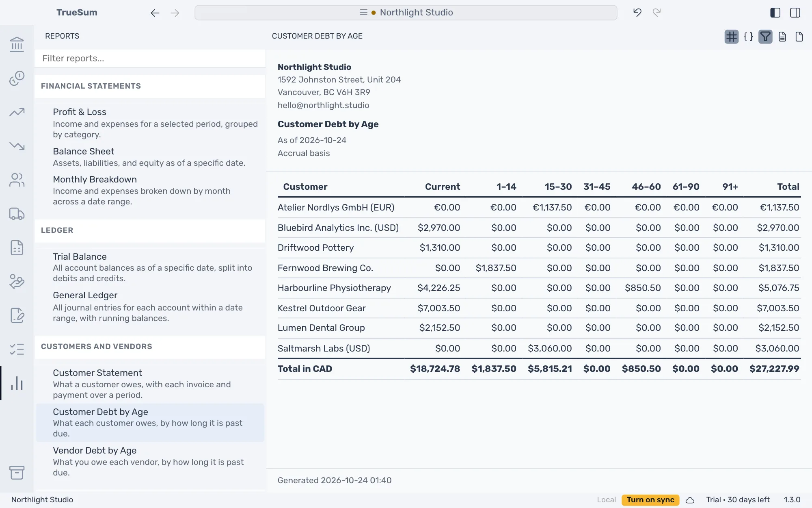The image size is (812, 508).
Task: Open the customers people icon
Action: pos(17,180)
